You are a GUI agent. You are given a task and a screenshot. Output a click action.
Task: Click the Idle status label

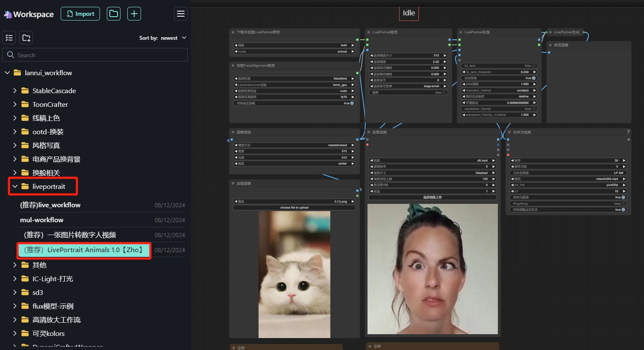click(x=409, y=13)
